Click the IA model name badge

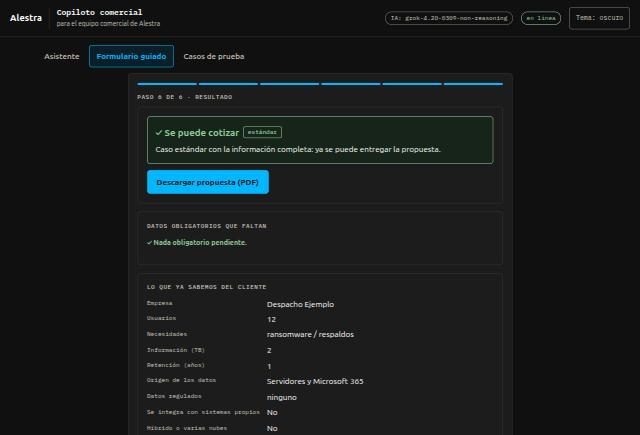(449, 18)
